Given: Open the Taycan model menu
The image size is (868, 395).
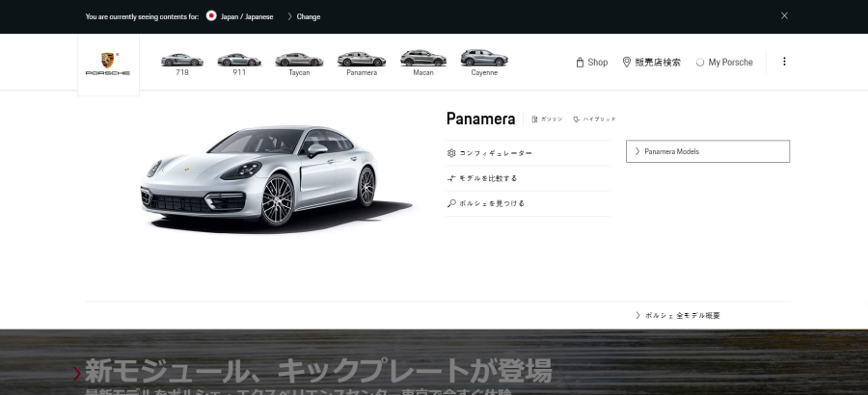Looking at the screenshot, I should coord(299,65).
